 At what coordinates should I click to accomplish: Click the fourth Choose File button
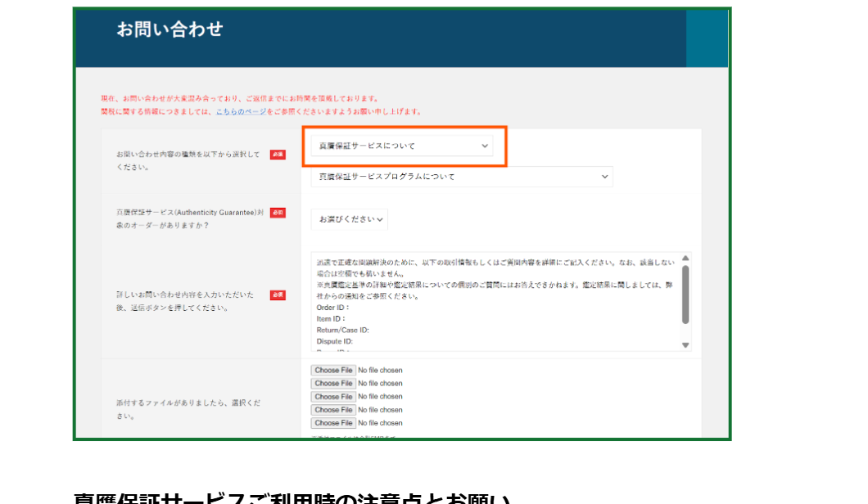(x=332, y=409)
